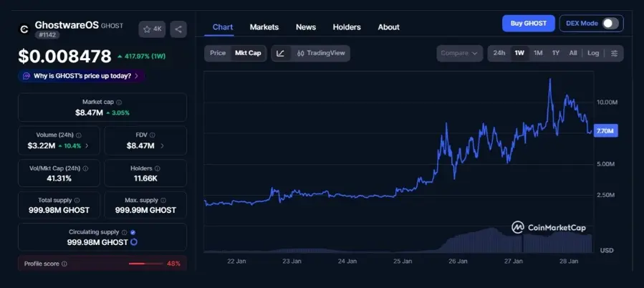Image resolution: width=644 pixels, height=288 pixels.
Task: Open the line chart type icon
Action: (x=281, y=53)
